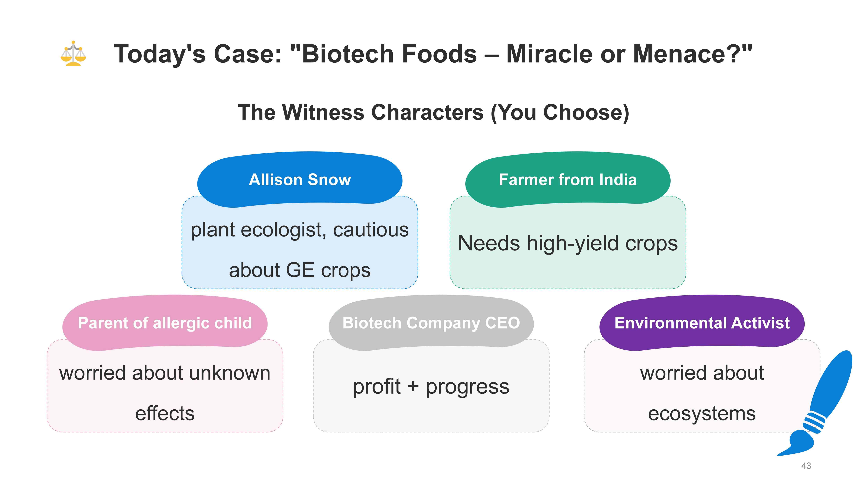
Task: Click the "about GE crops" text line
Action: pos(300,270)
